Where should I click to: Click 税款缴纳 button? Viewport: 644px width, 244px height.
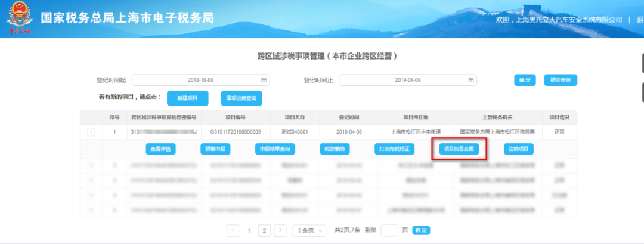(335, 149)
